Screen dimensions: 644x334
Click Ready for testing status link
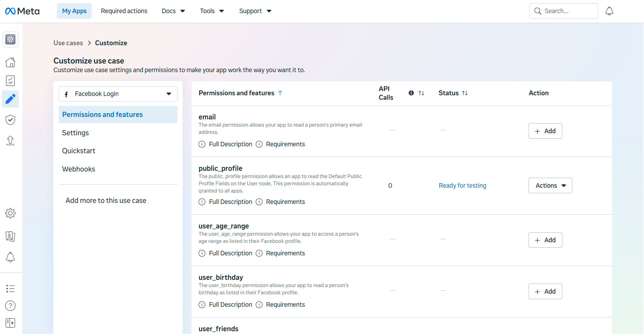(x=462, y=186)
